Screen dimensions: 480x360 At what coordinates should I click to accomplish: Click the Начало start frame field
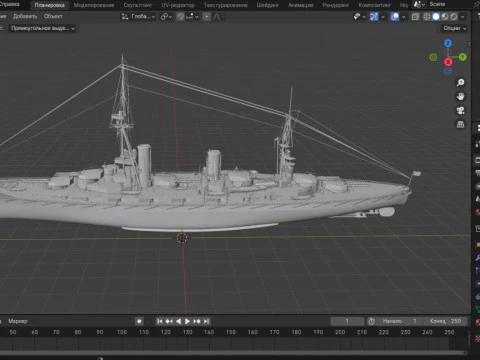click(x=399, y=321)
